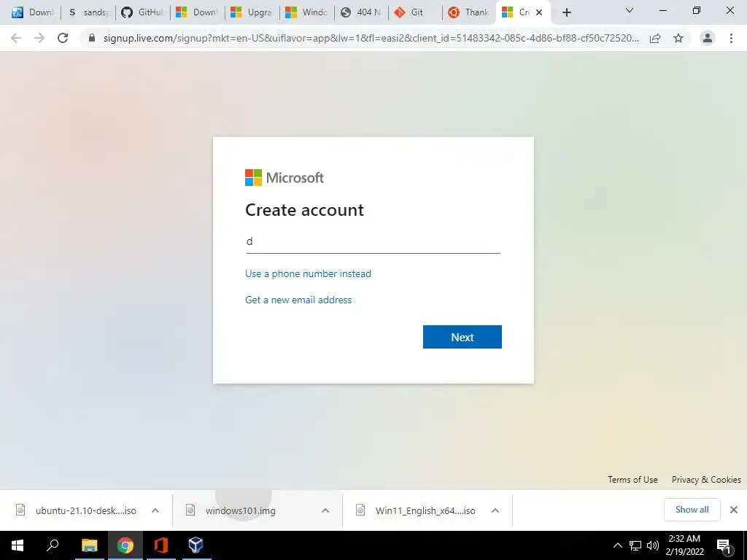Image resolution: width=747 pixels, height=560 pixels.
Task: Open network status tray icon
Action: [635, 545]
